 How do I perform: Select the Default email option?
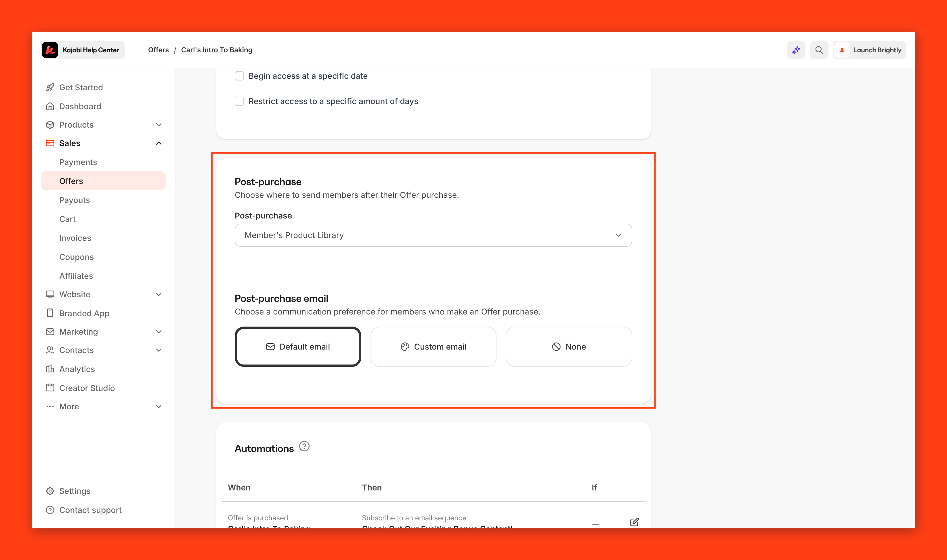[297, 346]
